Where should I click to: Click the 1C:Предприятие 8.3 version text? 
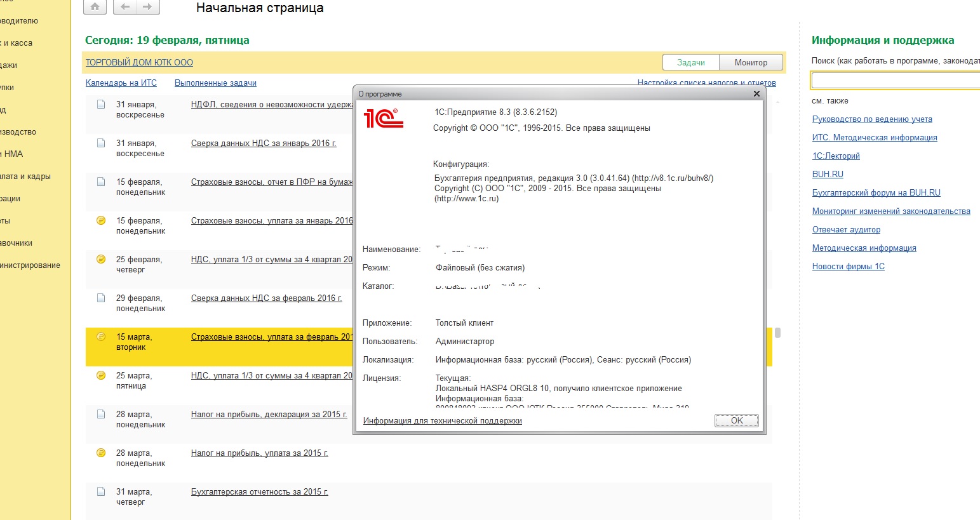pyautogui.click(x=495, y=112)
